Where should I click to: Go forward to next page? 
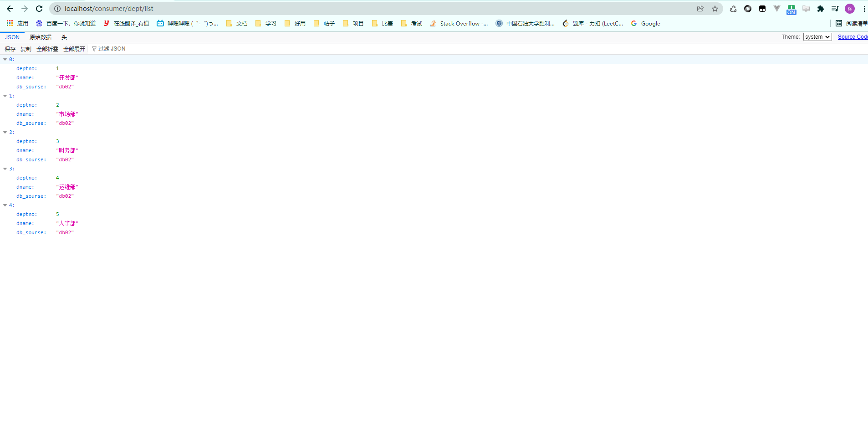[25, 9]
